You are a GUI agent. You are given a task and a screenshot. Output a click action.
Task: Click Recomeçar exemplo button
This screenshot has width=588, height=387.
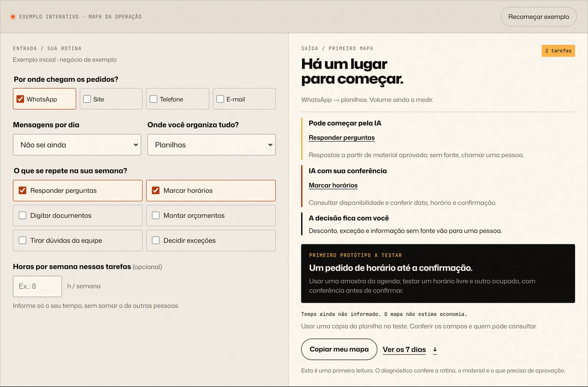click(x=538, y=17)
